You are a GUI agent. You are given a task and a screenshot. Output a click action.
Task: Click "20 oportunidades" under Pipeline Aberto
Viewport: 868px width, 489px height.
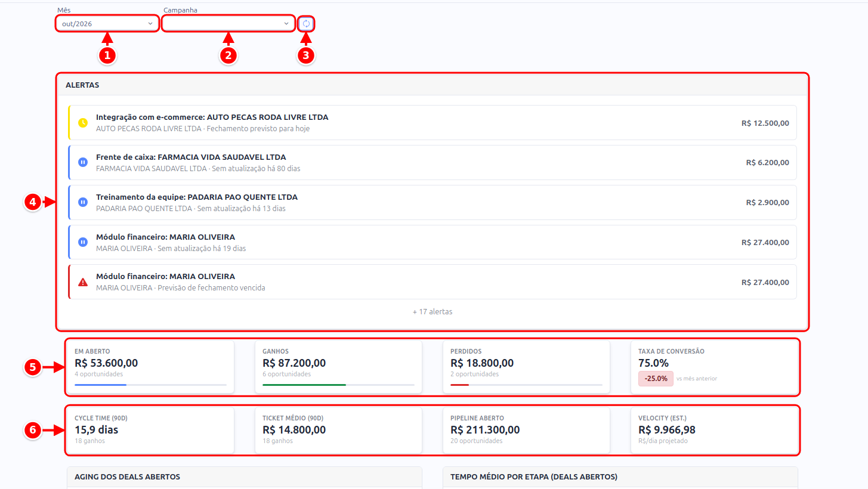[477, 441]
